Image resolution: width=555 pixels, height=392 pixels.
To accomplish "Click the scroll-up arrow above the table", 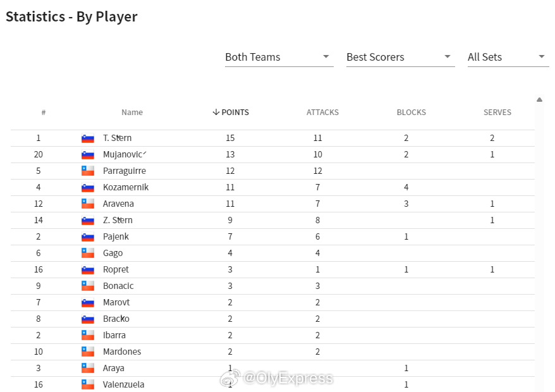I will (539, 100).
